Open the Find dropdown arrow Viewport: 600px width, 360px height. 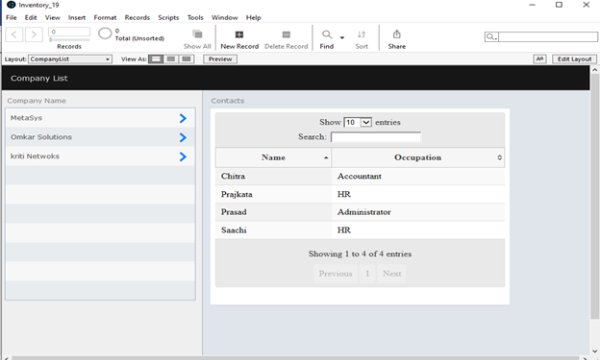coord(342,37)
